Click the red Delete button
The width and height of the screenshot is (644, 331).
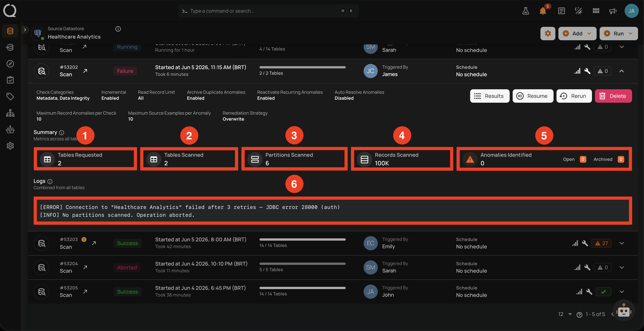613,96
